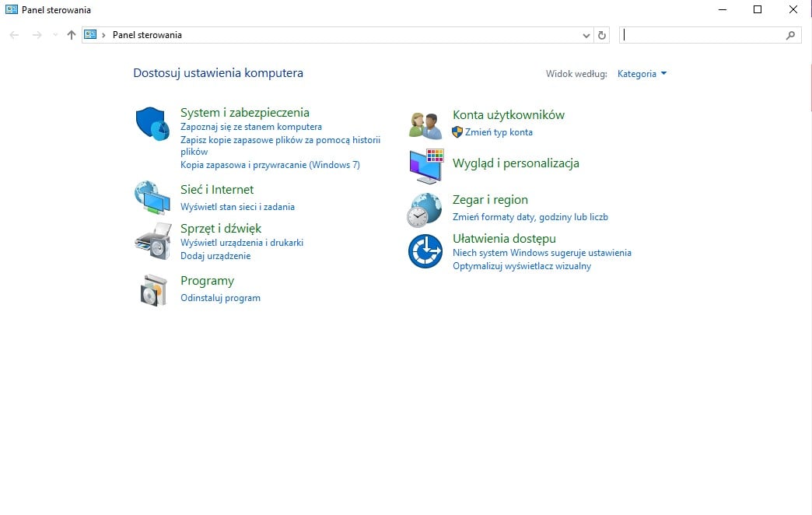
Task: Click the Sieć i Internet network icon
Action: point(152,198)
